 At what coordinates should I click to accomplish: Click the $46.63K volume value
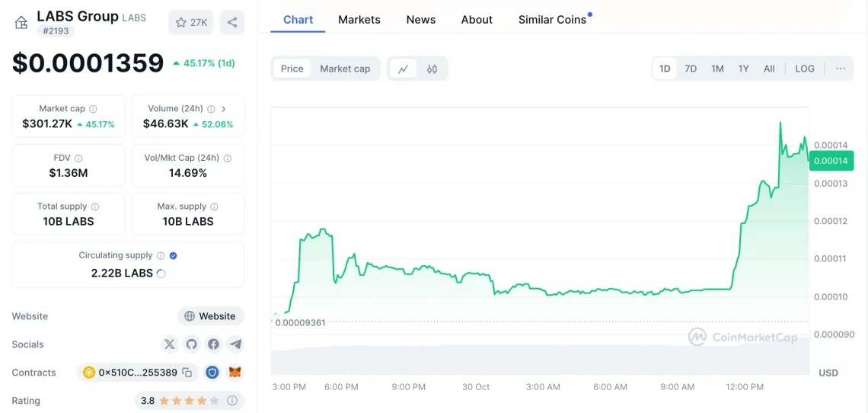coord(165,124)
